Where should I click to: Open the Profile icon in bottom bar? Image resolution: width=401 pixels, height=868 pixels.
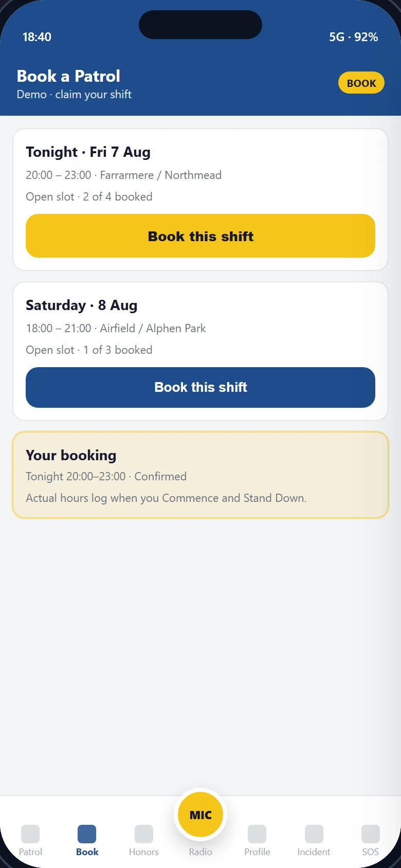257,834
